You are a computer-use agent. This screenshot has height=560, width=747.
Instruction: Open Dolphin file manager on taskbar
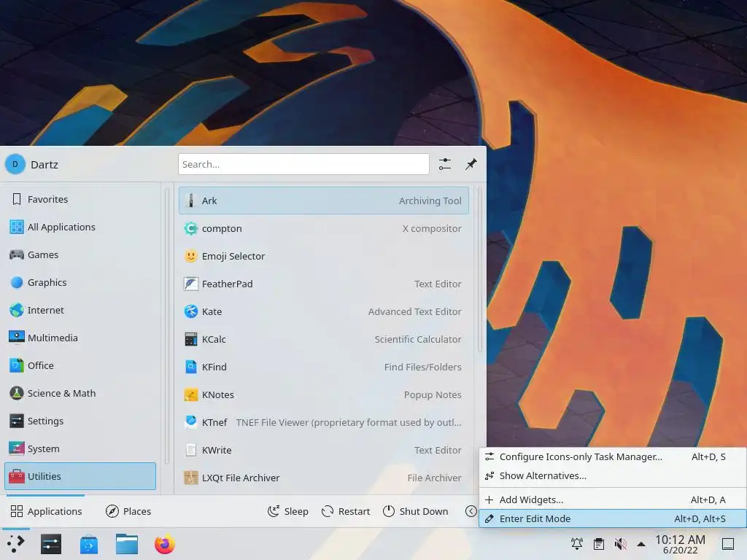pyautogui.click(x=127, y=544)
